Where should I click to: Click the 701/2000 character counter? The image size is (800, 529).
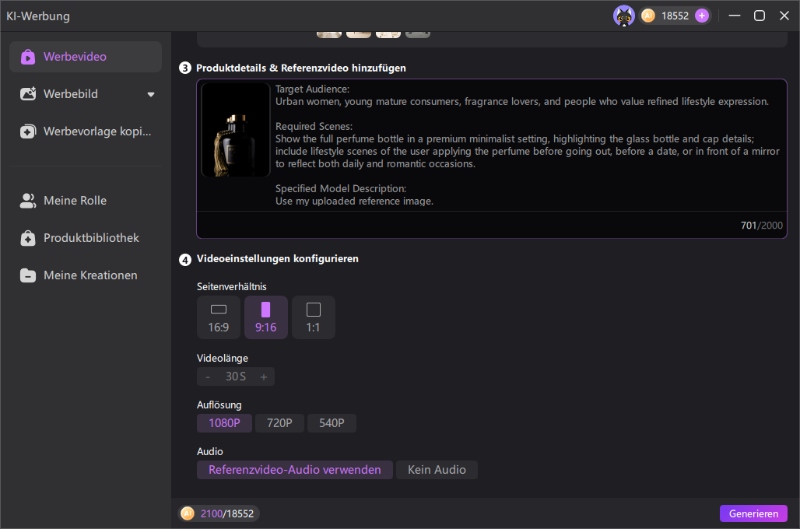(761, 225)
